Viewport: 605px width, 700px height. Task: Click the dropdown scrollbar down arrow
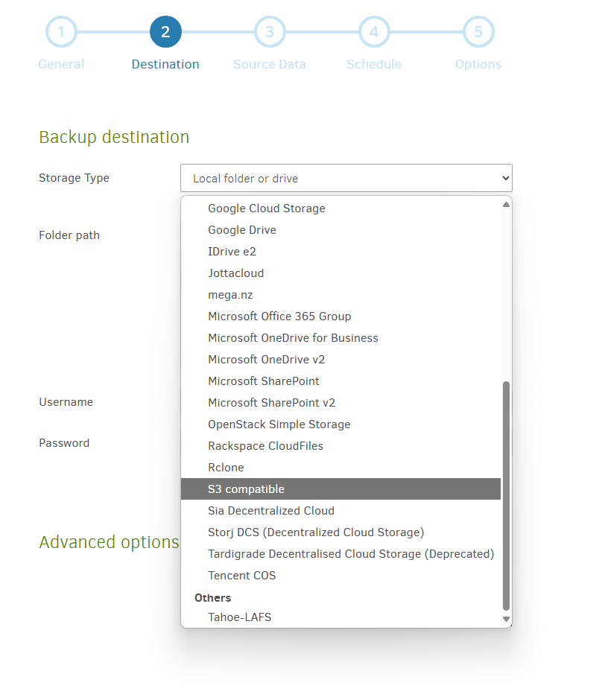click(x=506, y=619)
